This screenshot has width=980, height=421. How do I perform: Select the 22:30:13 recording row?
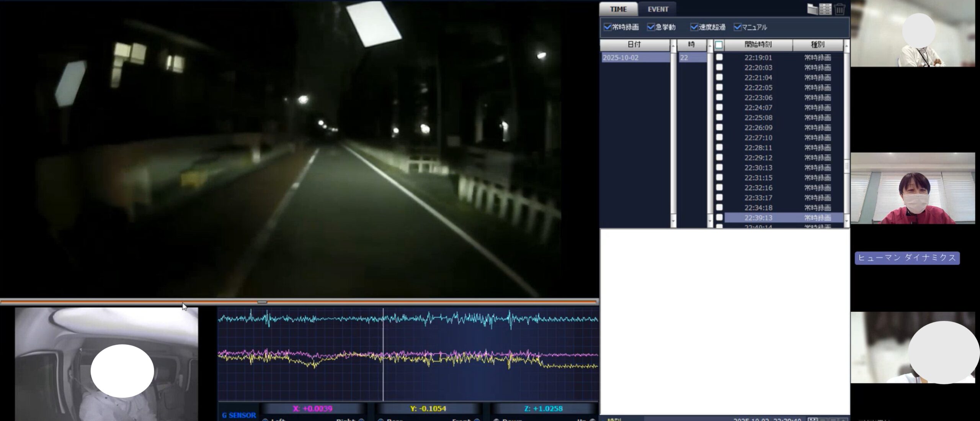tap(758, 168)
